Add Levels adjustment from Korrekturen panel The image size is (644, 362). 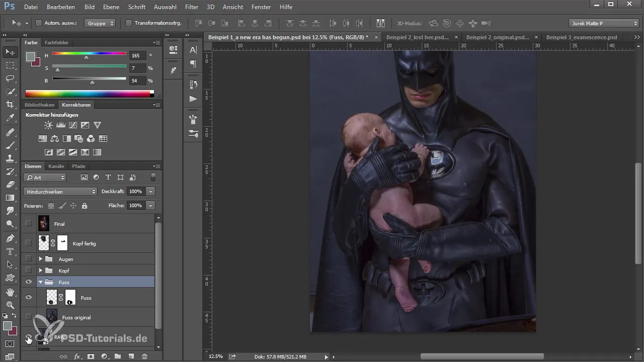(60, 125)
